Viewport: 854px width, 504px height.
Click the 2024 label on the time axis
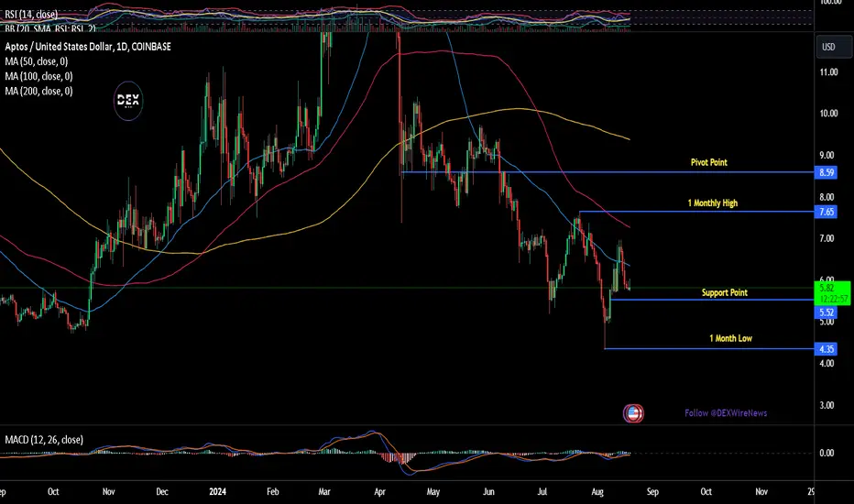217,491
